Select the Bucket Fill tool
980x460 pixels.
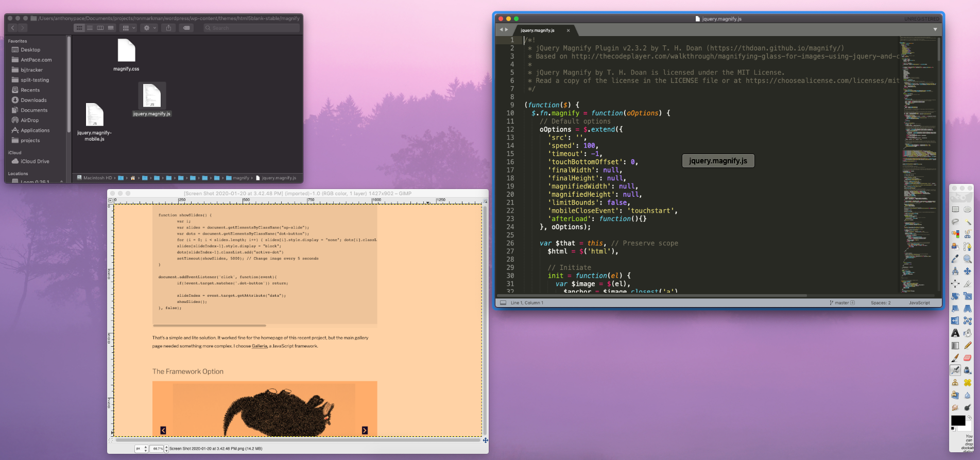[x=968, y=333]
